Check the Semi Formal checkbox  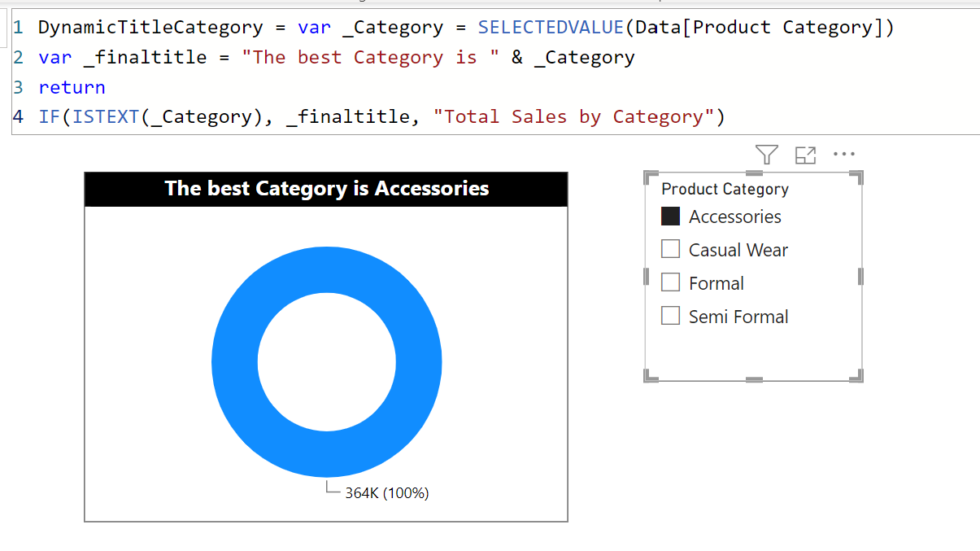coord(670,316)
